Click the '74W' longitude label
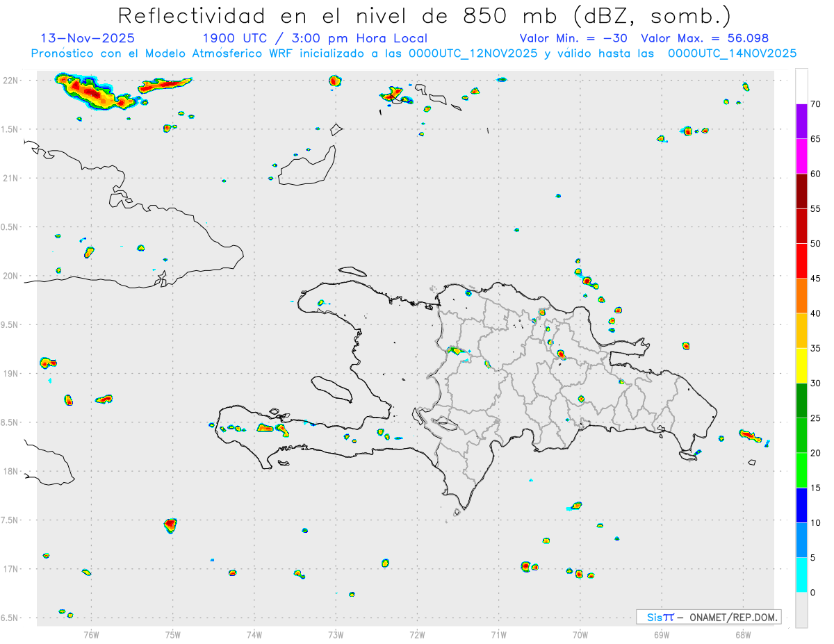 coord(254,634)
